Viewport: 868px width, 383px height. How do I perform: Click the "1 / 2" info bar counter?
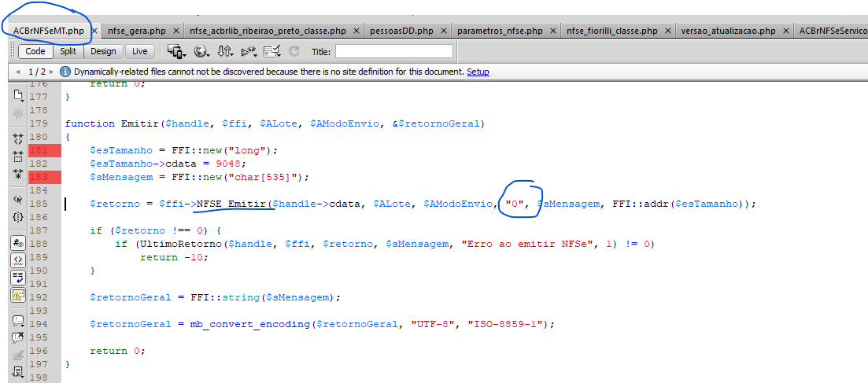(37, 72)
